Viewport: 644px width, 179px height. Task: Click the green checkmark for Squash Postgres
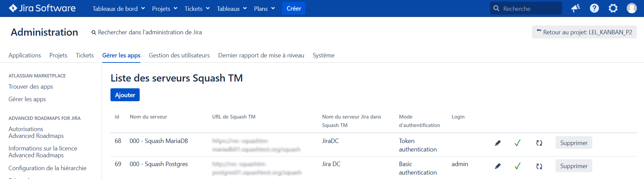517,166
